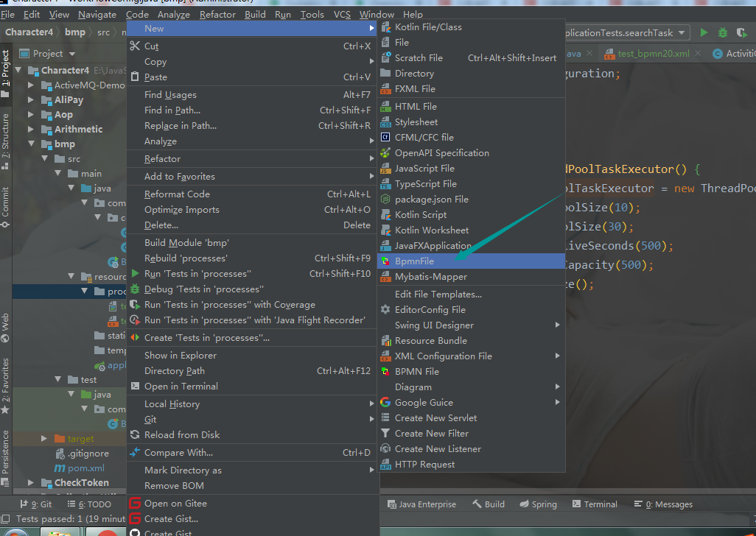
Task: Toggle the Commit side tool tab
Action: coord(5,207)
